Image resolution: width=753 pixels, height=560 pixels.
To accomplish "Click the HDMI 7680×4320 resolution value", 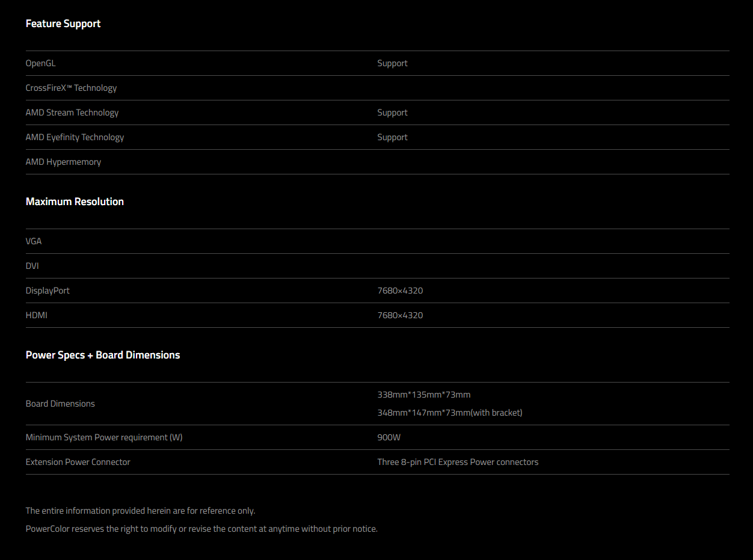I will [400, 315].
